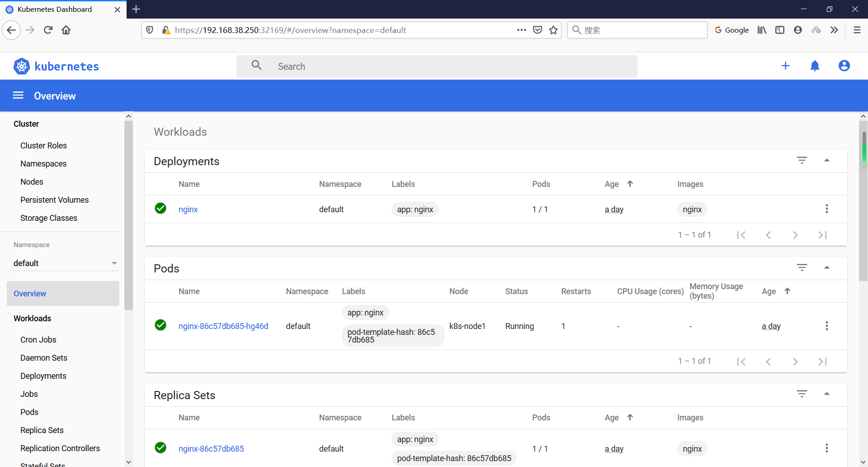Open the nginx-86c57db685-hg46d pod link
Screen dimensions: 868x467
(223, 326)
